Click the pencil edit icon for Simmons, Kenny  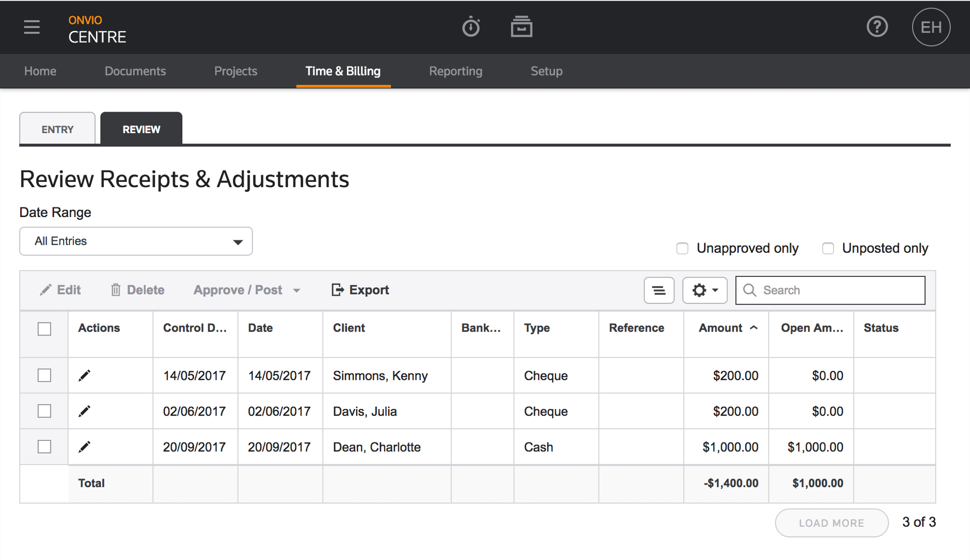pos(84,375)
